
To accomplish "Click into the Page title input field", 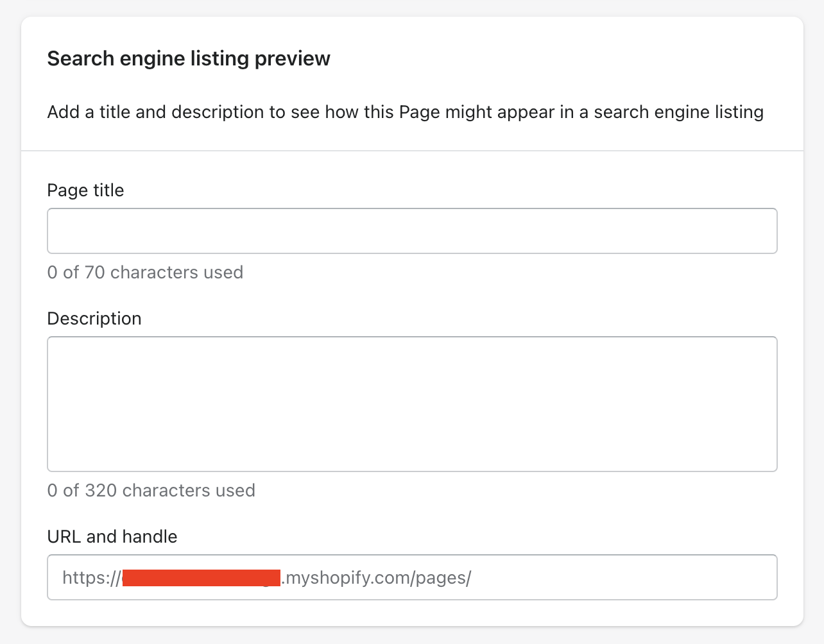I will click(x=412, y=231).
